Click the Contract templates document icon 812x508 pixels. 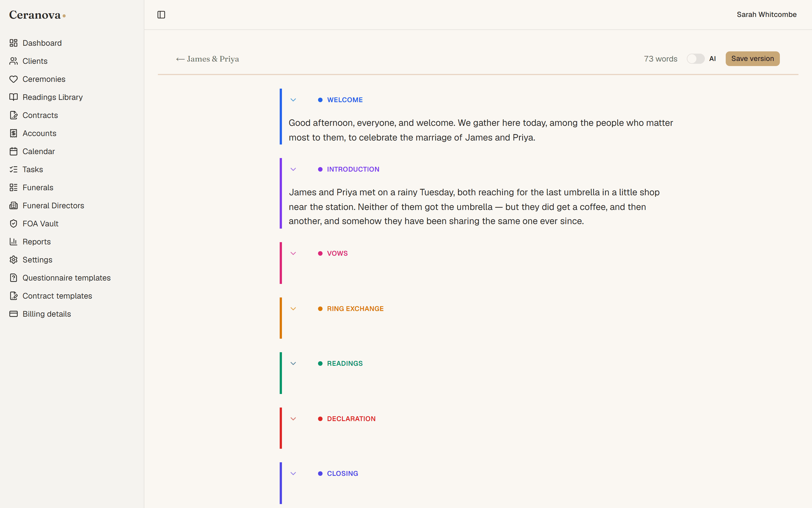point(14,296)
